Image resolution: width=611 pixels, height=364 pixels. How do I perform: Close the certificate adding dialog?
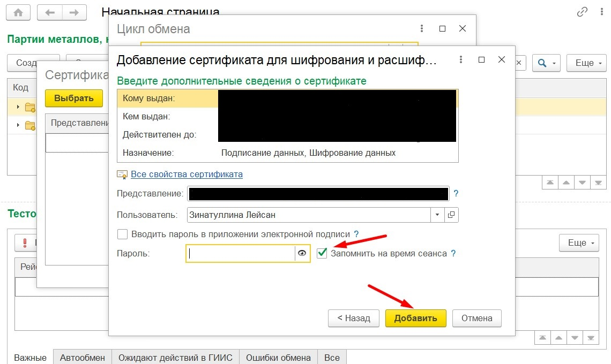point(502,59)
